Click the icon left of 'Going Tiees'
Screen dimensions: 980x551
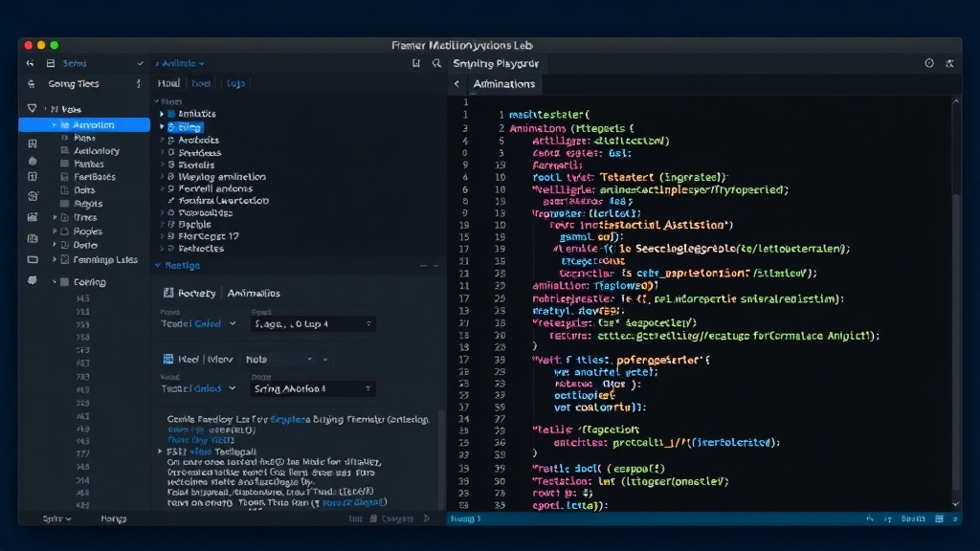click(x=32, y=84)
